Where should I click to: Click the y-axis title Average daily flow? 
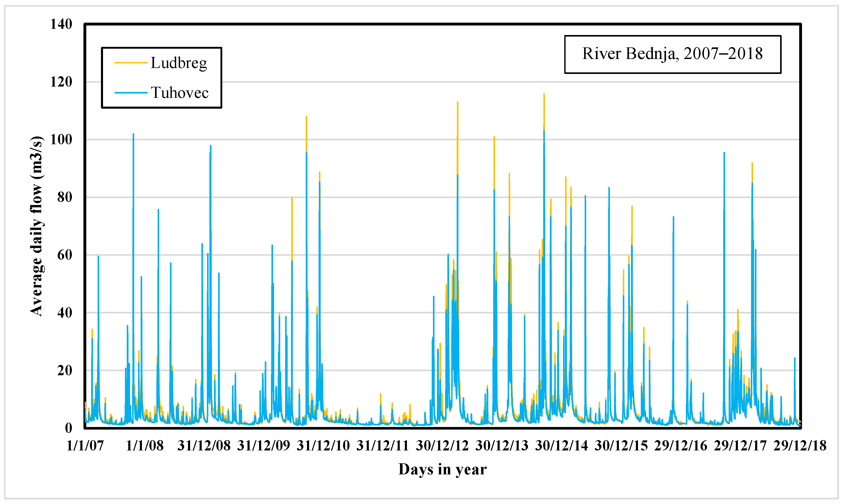(x=36, y=226)
